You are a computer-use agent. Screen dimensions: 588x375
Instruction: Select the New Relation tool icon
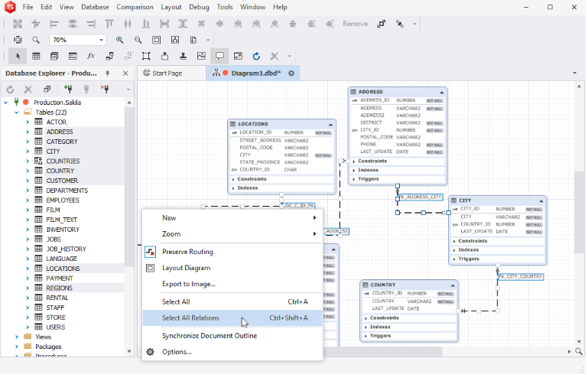pyautogui.click(x=109, y=57)
